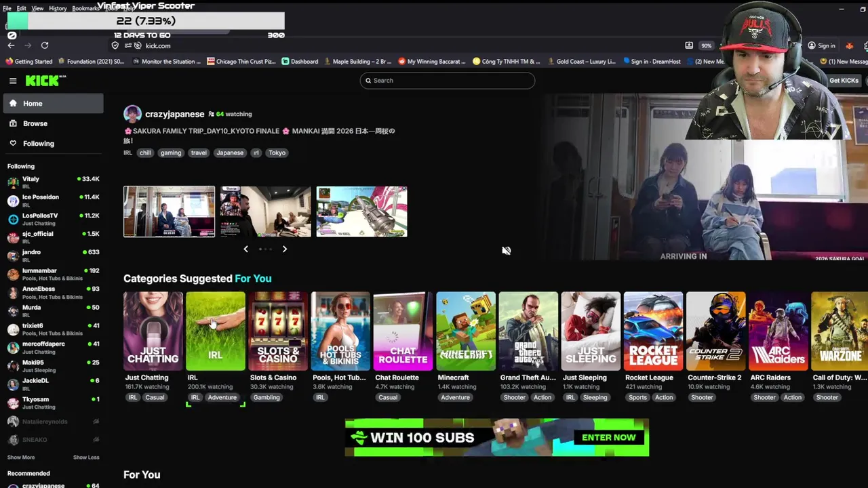Expand followed channels with Show More
The width and height of the screenshot is (868, 488).
[21, 457]
